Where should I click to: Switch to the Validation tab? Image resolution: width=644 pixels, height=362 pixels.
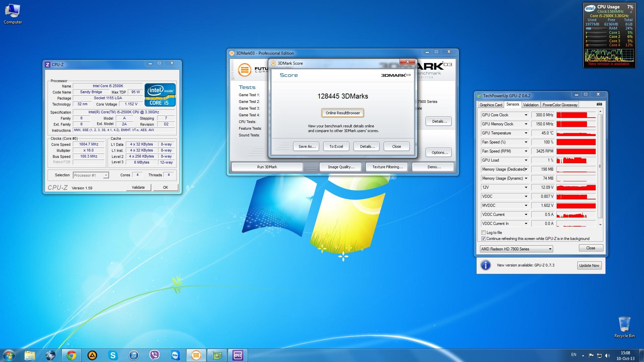pyautogui.click(x=531, y=105)
